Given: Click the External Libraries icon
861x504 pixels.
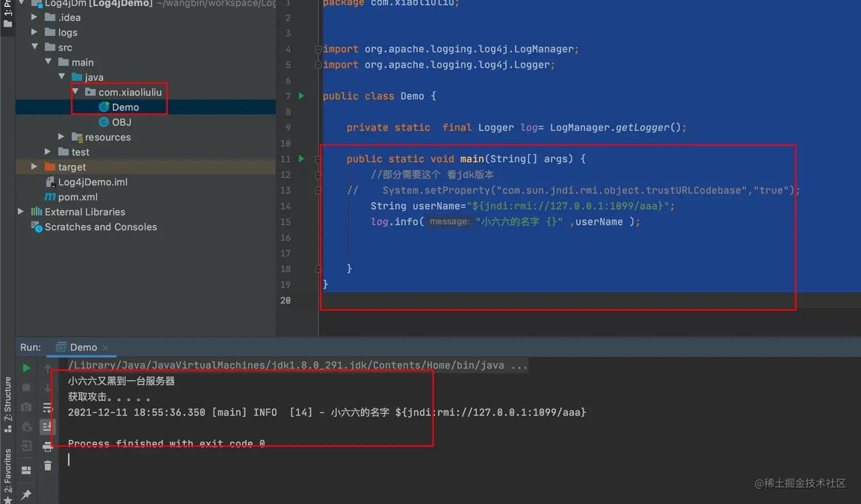Looking at the screenshot, I should click(36, 212).
